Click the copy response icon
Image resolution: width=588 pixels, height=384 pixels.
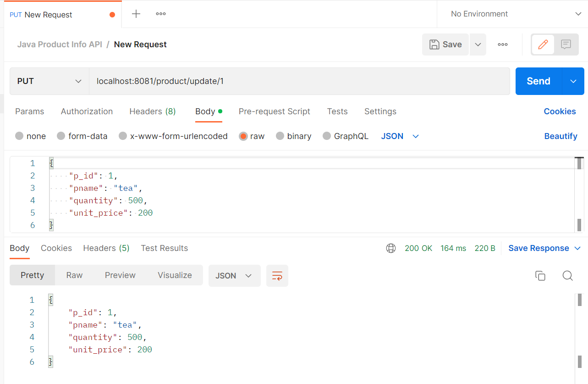(540, 276)
